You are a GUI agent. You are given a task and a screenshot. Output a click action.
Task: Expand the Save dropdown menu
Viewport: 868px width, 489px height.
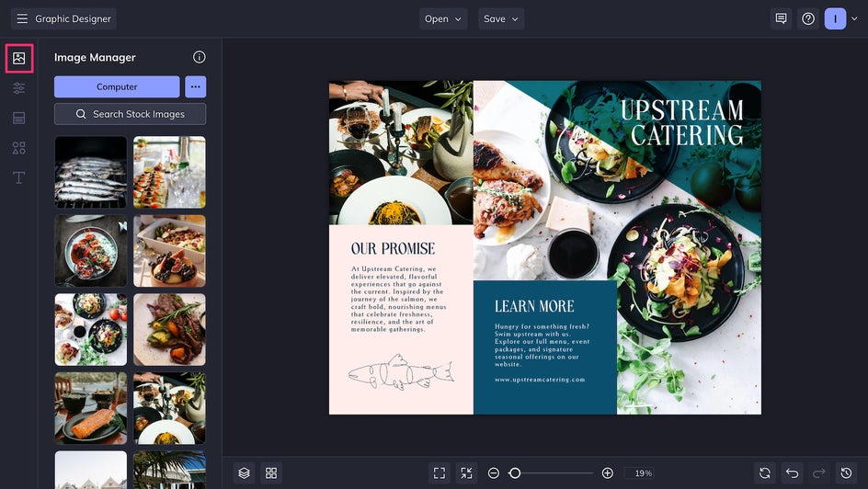[x=501, y=18]
